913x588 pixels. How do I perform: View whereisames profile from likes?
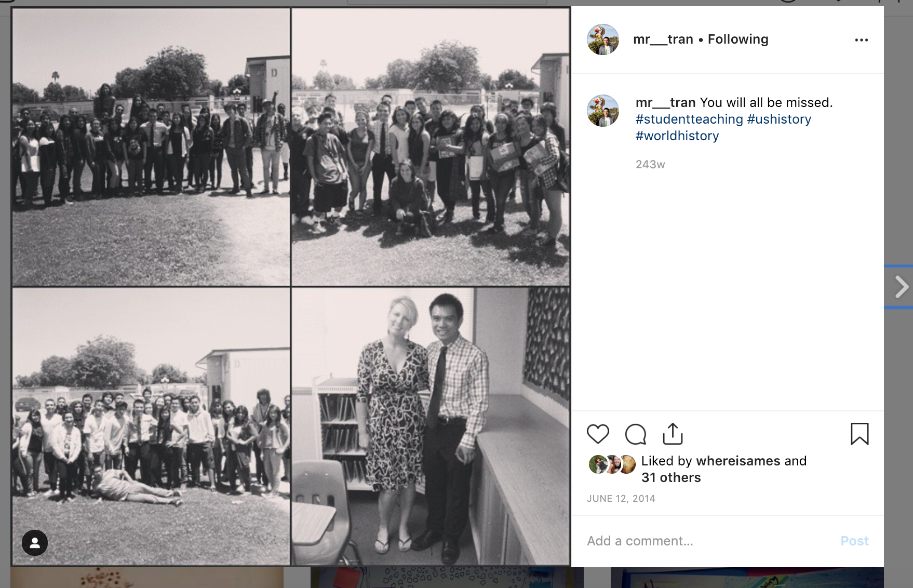(738, 461)
